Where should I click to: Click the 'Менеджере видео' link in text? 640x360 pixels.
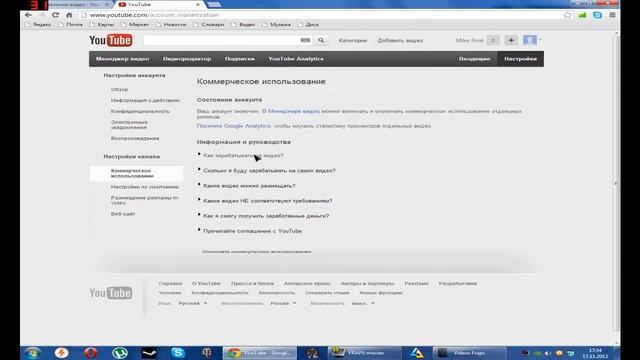coord(293,111)
